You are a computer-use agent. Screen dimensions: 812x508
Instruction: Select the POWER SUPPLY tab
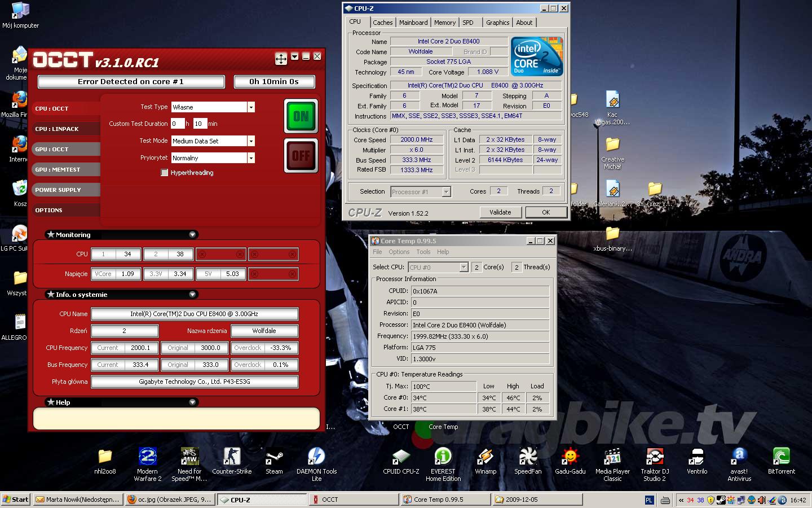[x=66, y=190]
